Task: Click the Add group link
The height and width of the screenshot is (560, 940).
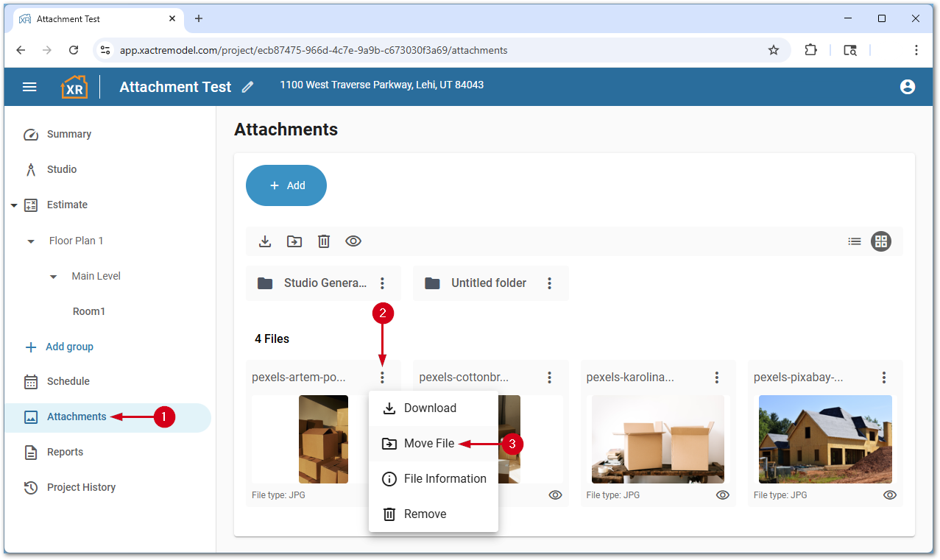Action: [69, 347]
